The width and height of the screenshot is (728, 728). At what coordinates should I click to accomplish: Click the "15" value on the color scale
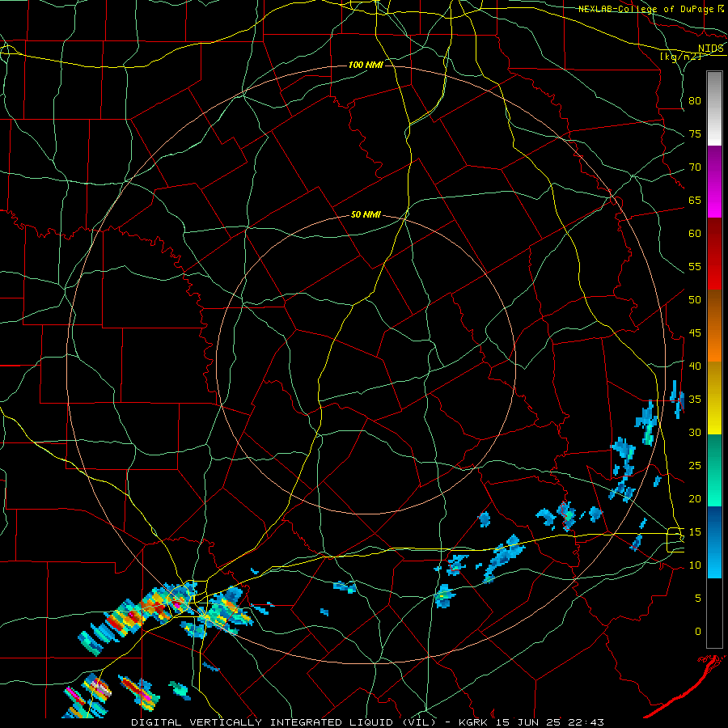pos(695,531)
